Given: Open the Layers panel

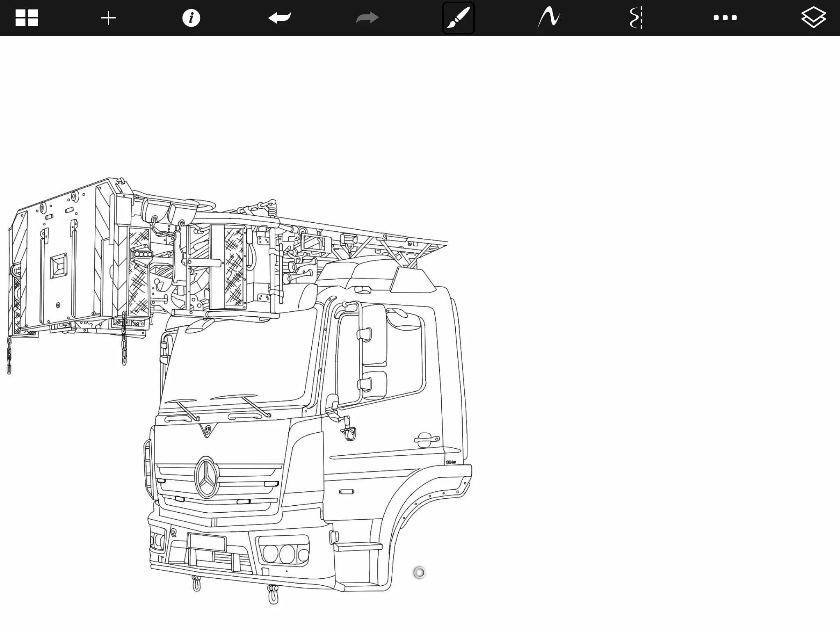Looking at the screenshot, I should pyautogui.click(x=813, y=18).
